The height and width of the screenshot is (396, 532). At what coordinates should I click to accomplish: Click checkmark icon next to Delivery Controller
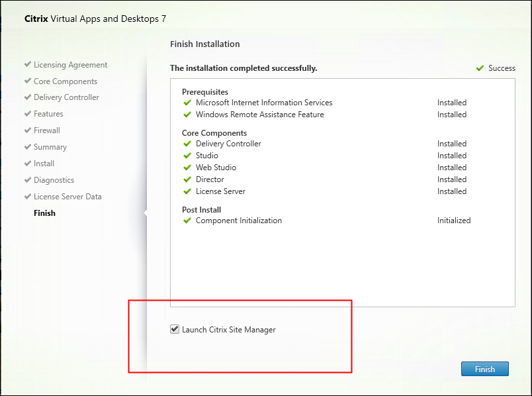pyautogui.click(x=187, y=144)
